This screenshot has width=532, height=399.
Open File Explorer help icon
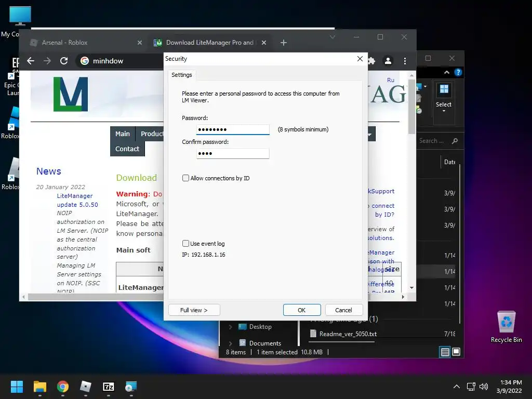coord(458,72)
